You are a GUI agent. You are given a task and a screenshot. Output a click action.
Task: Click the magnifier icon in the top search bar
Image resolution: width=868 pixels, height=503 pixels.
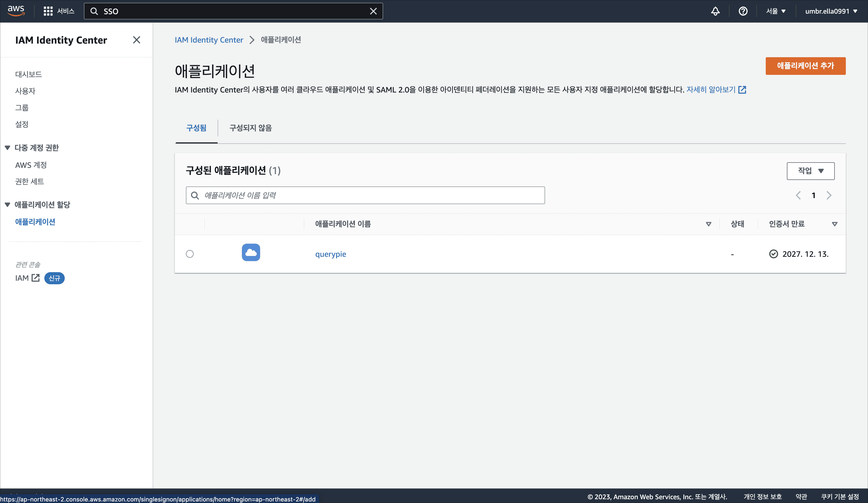(x=94, y=11)
